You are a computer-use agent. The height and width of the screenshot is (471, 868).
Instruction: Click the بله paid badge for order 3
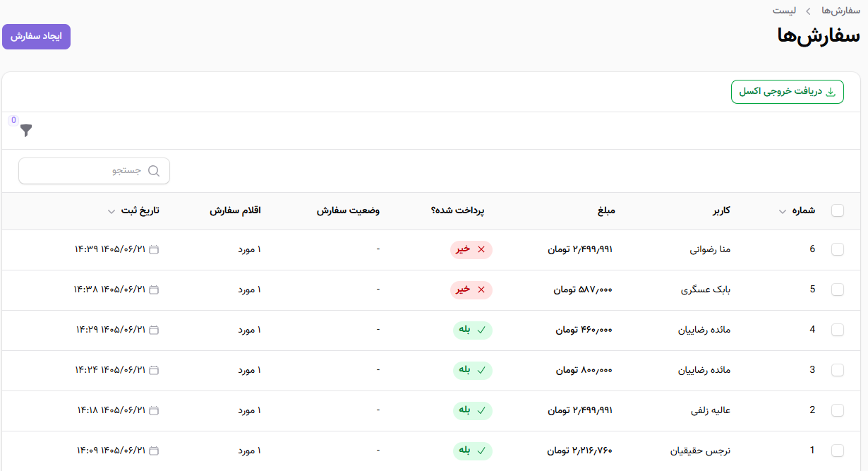(x=473, y=370)
